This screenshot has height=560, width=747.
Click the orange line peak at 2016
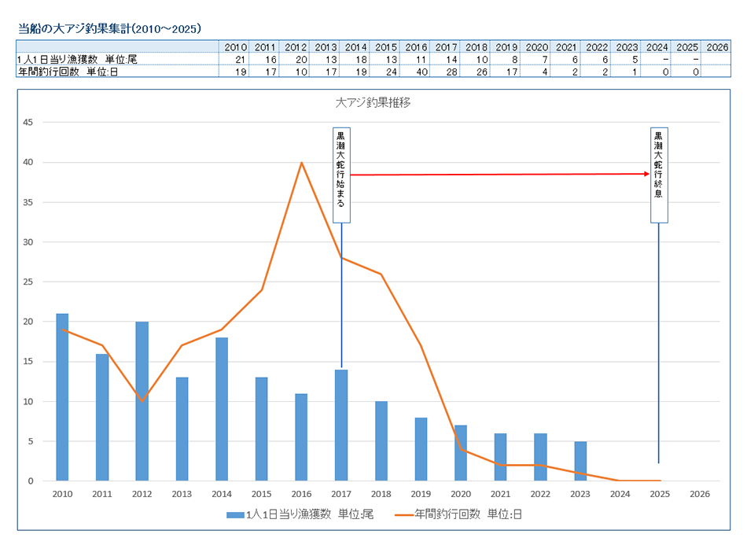tap(301, 163)
